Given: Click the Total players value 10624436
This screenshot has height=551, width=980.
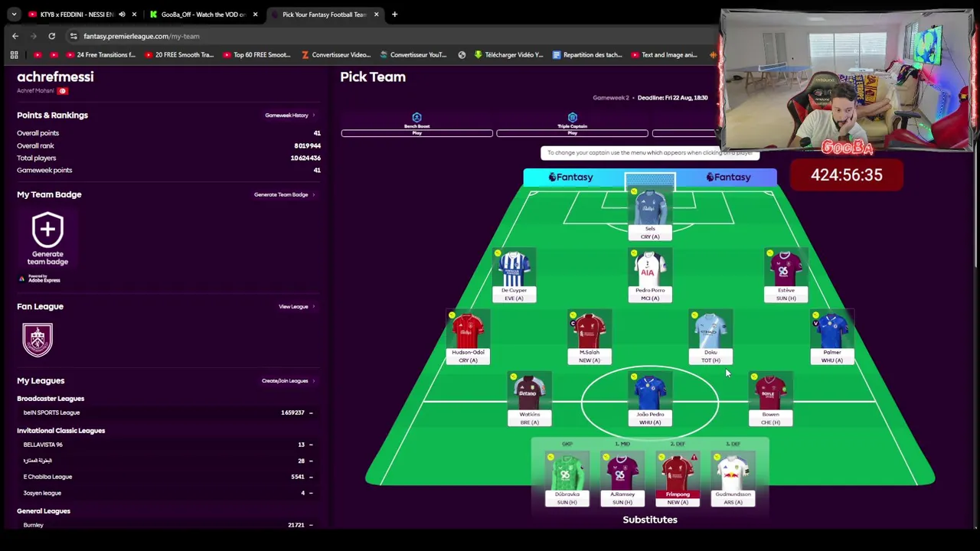Looking at the screenshot, I should click(x=305, y=158).
